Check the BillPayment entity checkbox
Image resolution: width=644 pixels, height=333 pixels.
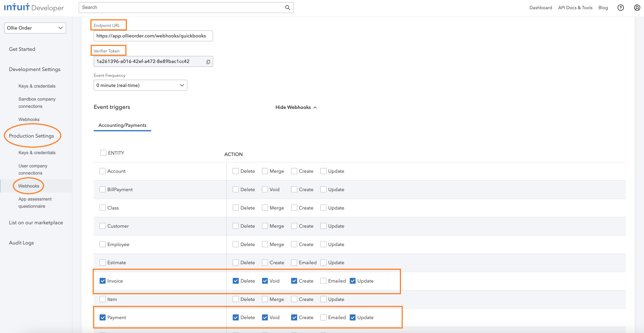(102, 189)
